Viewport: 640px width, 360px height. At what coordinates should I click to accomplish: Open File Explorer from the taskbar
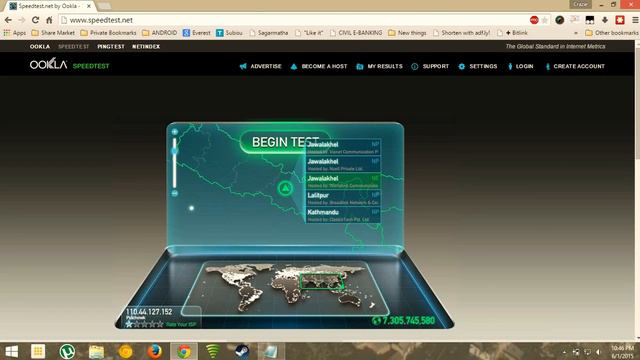96,351
